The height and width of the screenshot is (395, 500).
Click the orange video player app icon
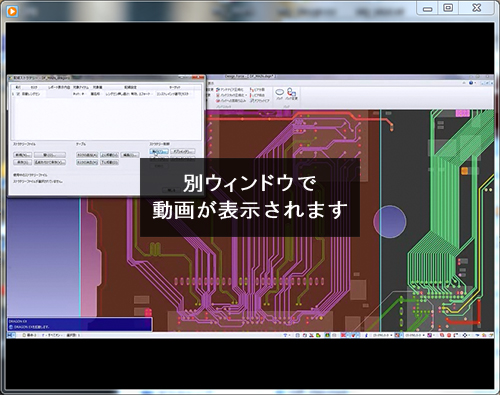(x=12, y=11)
